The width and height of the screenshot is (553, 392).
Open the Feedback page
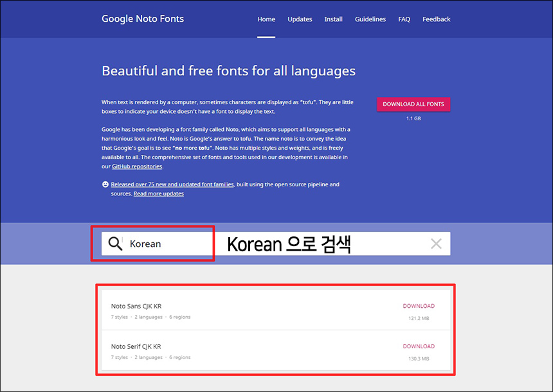[x=436, y=19]
